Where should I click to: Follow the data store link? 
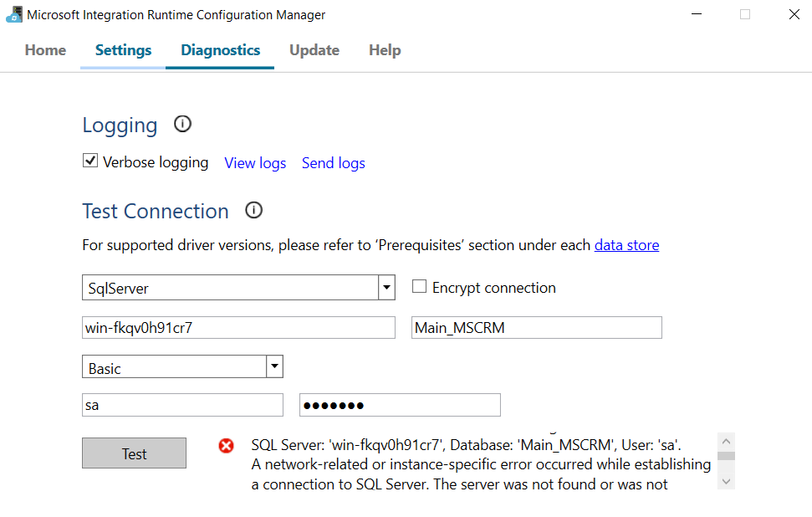coord(626,244)
